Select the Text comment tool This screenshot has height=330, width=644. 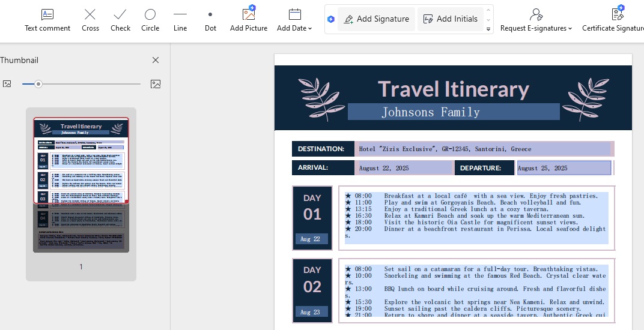coord(47,20)
